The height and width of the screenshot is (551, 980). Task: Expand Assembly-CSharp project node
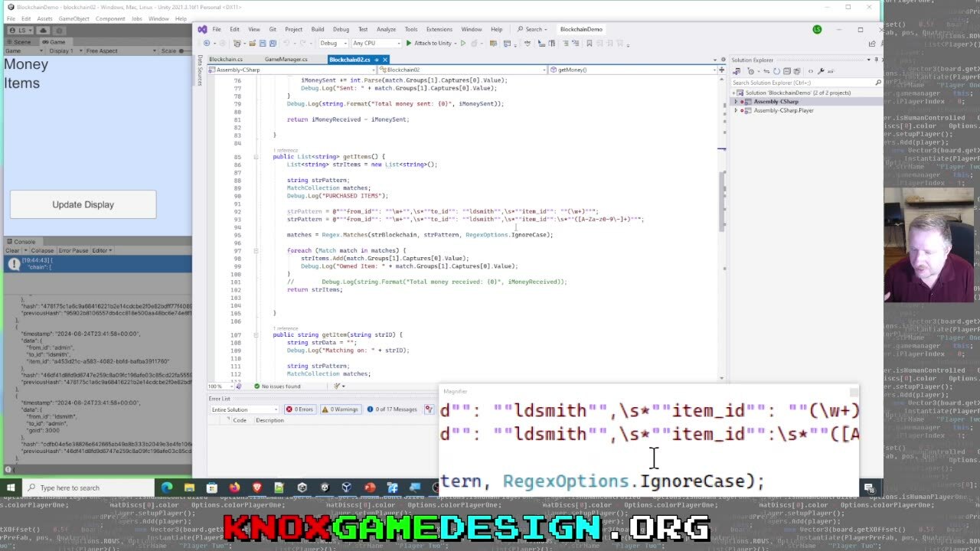pos(736,102)
